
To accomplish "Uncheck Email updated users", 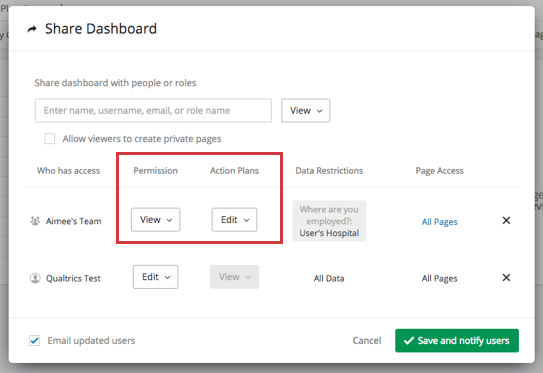I will point(35,340).
